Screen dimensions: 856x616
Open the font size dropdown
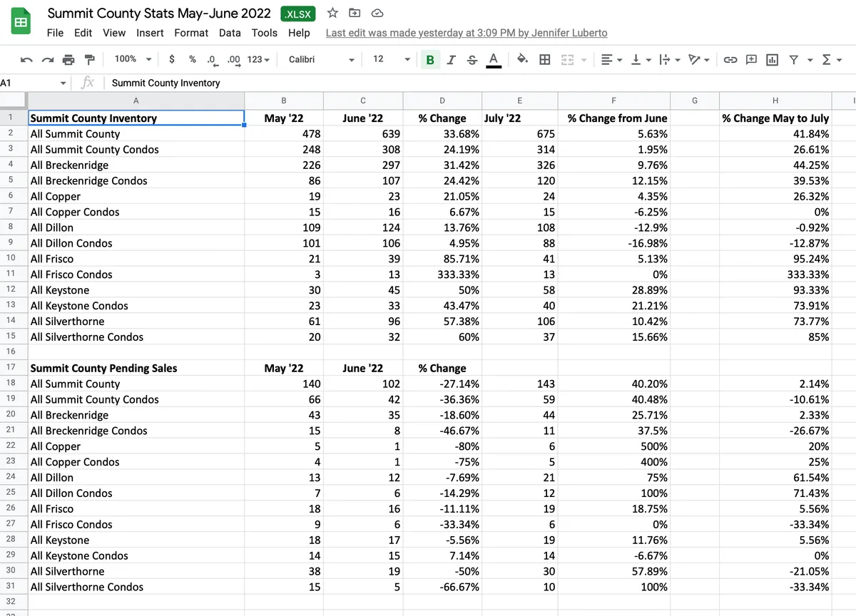click(x=392, y=59)
